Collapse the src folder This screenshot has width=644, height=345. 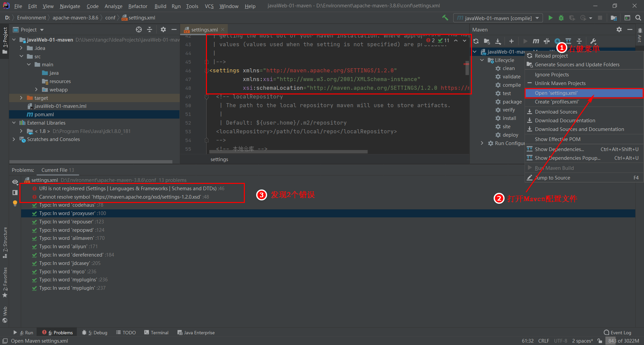pyautogui.click(x=21, y=56)
